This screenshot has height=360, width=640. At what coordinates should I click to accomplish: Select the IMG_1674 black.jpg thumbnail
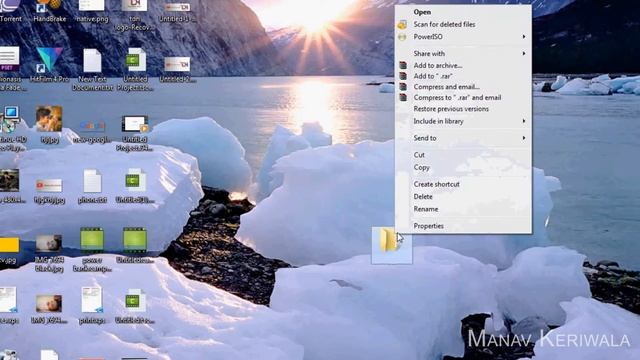[x=49, y=252]
